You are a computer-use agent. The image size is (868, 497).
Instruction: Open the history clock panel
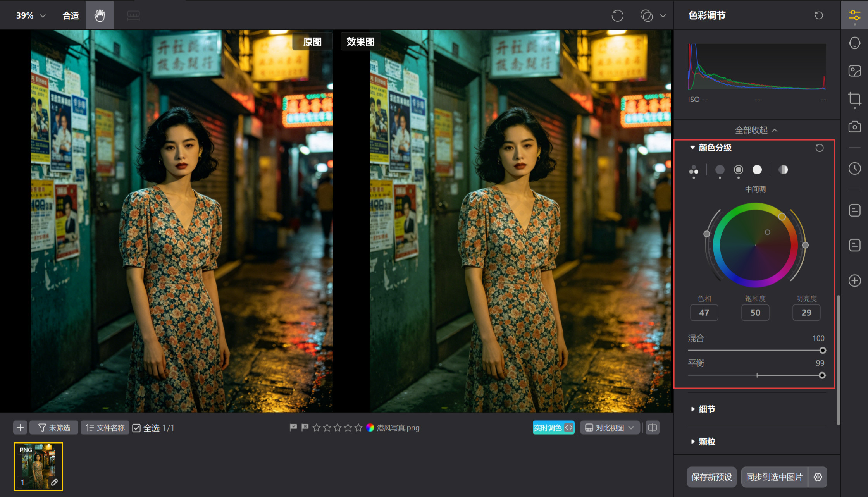point(854,169)
